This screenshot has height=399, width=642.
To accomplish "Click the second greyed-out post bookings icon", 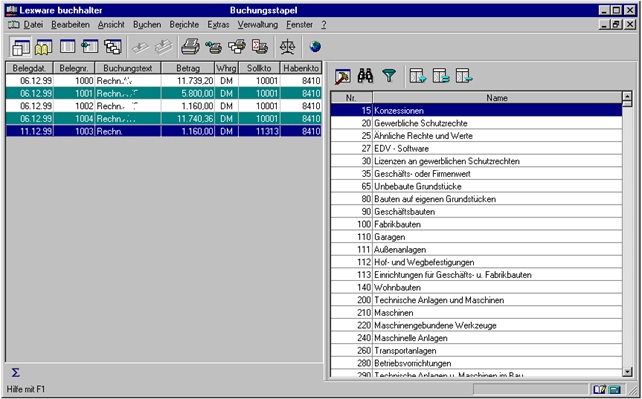I will pos(164,47).
